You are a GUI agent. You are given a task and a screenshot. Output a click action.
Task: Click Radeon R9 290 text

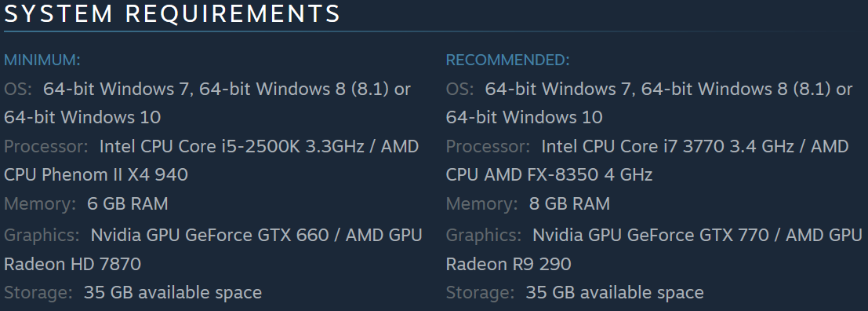508,264
